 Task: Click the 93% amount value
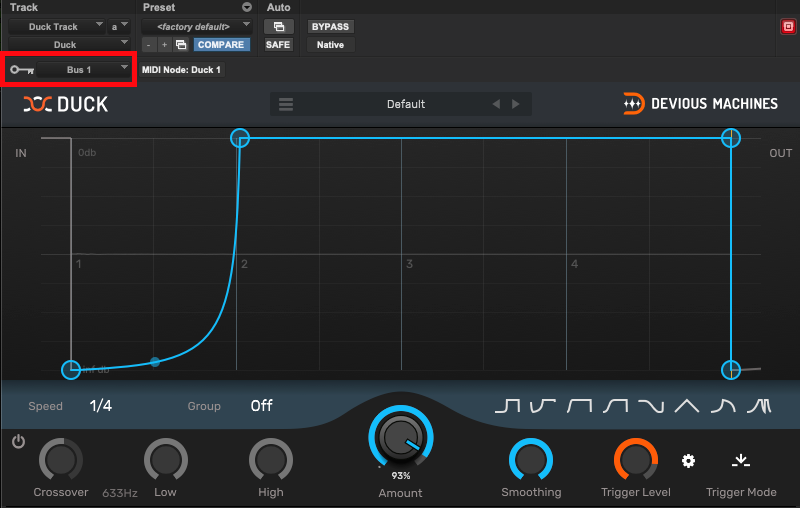tap(401, 476)
